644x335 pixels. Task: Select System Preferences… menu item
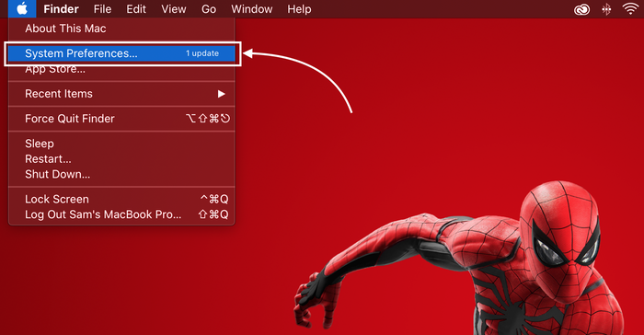pos(121,53)
